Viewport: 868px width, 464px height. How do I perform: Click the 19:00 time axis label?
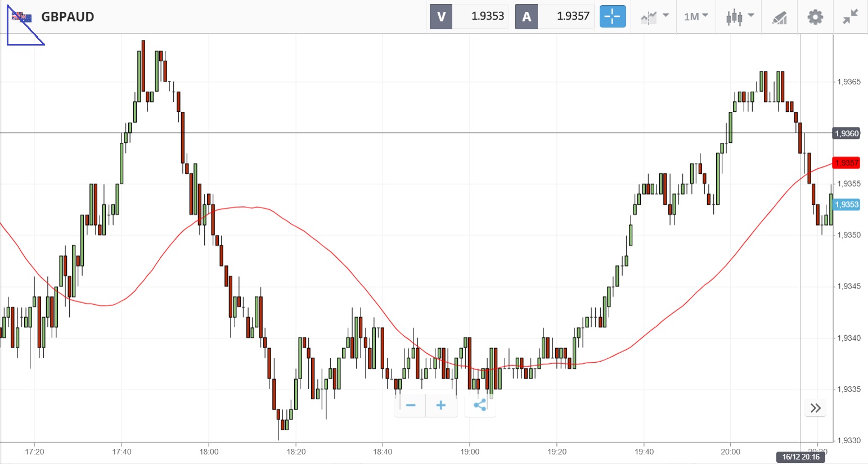click(470, 452)
